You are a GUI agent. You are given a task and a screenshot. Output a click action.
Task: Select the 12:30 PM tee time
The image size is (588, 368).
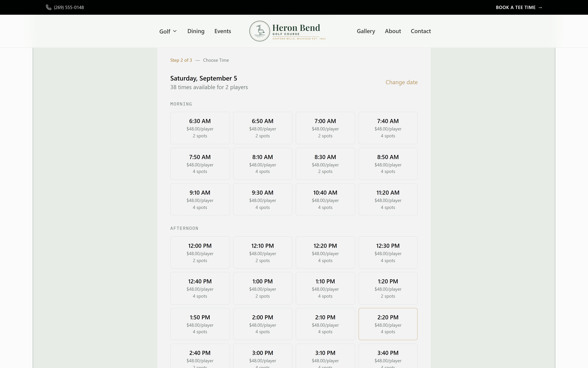click(x=388, y=253)
